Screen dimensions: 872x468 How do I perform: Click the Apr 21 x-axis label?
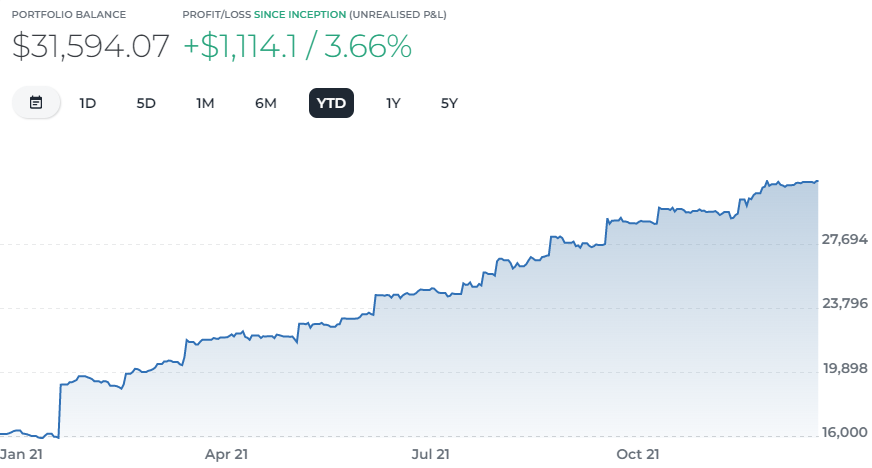[226, 454]
